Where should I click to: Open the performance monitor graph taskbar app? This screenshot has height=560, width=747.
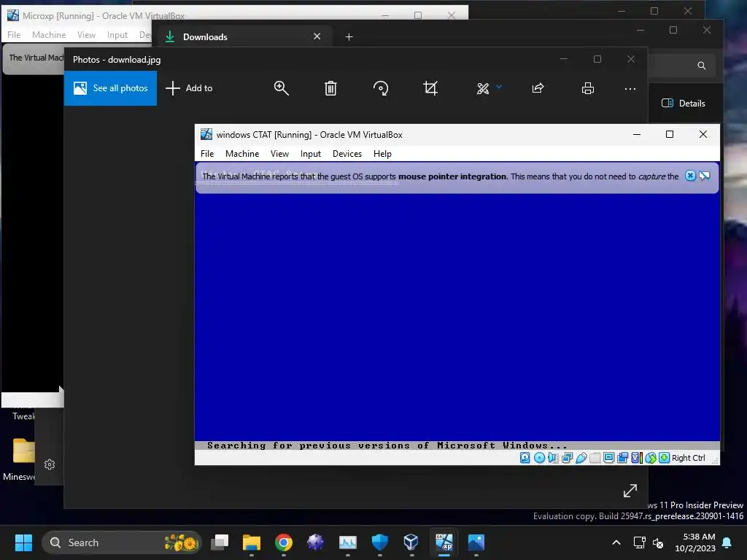(x=348, y=542)
